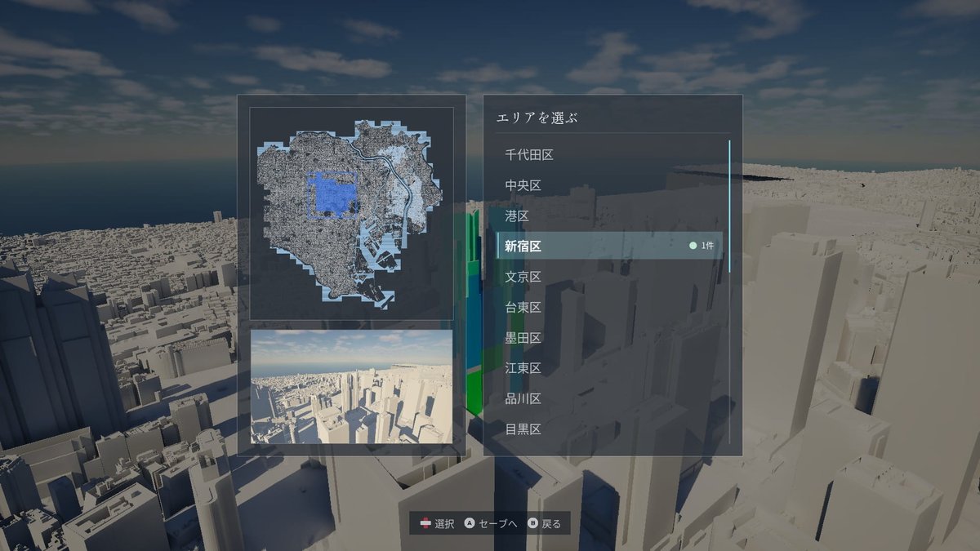Click the 戻る label to go back

point(552,523)
